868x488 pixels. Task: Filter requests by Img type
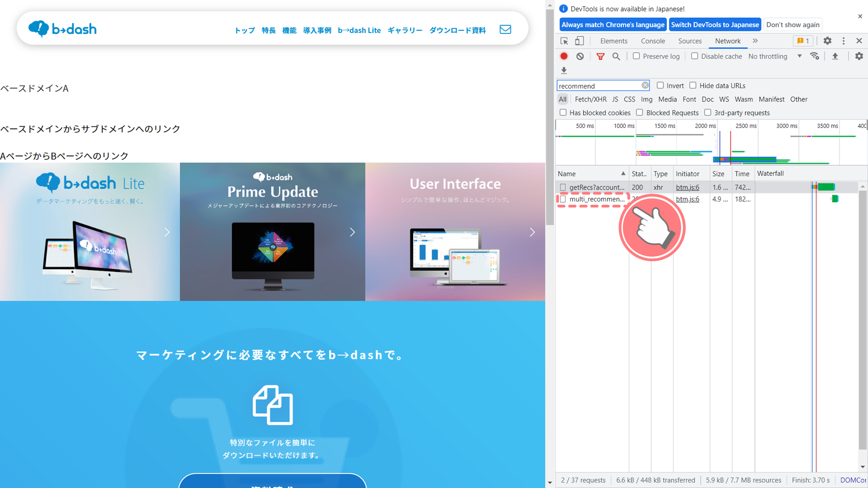[646, 99]
